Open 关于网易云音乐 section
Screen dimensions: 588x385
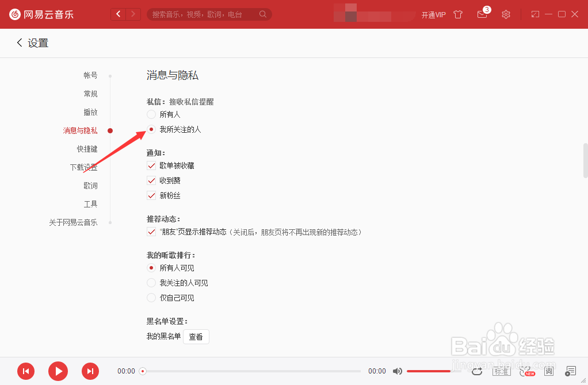coord(73,222)
